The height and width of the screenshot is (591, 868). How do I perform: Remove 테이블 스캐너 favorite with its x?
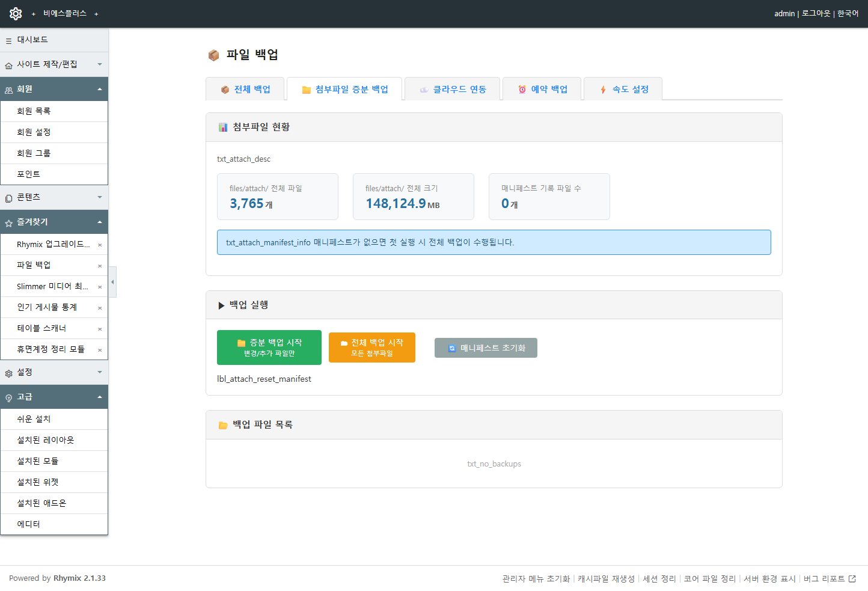(x=100, y=329)
